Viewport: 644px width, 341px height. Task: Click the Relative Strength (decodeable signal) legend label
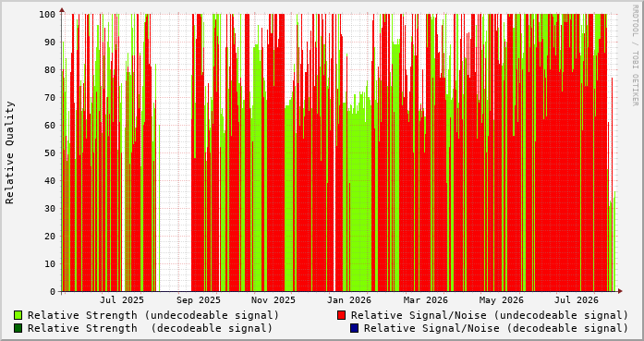pos(150,328)
